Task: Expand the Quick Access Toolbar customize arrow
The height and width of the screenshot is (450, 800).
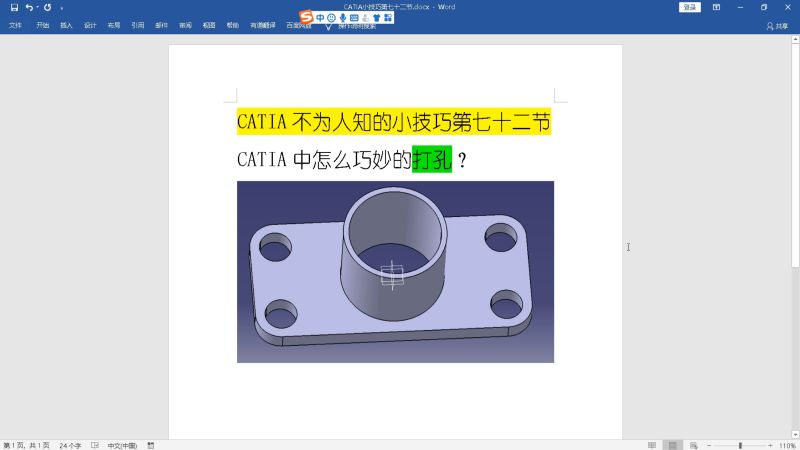Action: [x=61, y=8]
